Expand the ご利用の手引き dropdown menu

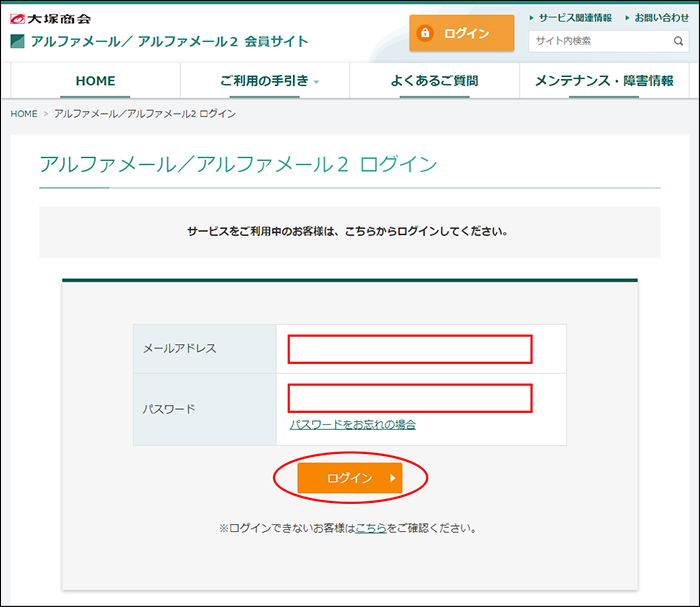coord(265,81)
